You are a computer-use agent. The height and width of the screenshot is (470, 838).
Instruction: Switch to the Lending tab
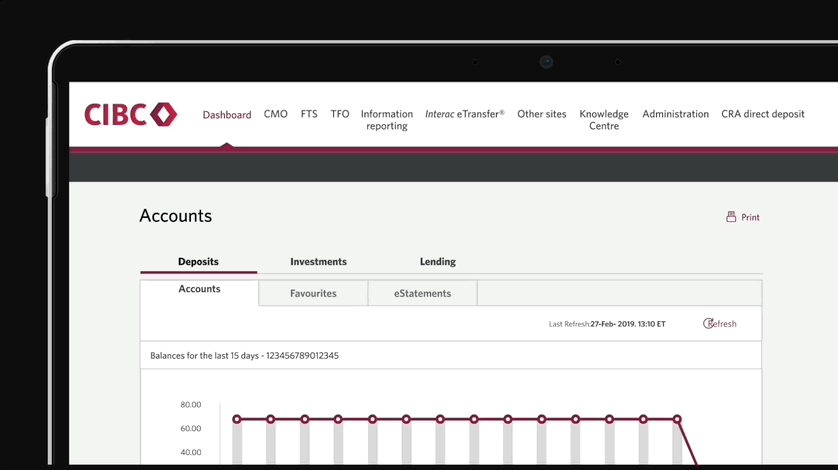click(x=438, y=261)
